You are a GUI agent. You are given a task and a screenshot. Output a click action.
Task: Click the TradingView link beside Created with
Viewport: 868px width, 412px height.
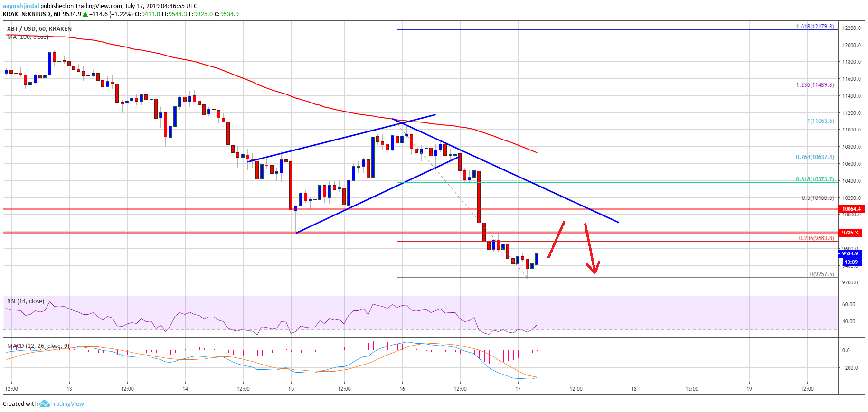[67, 404]
